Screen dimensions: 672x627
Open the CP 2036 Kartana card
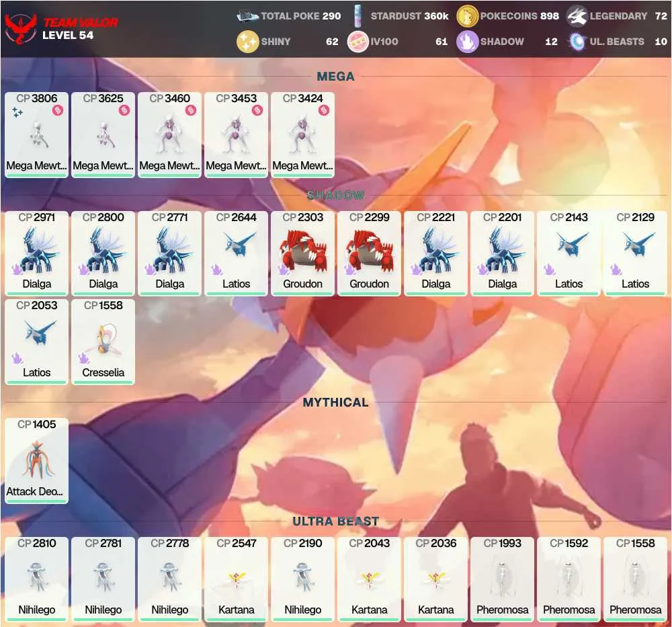coord(436,579)
